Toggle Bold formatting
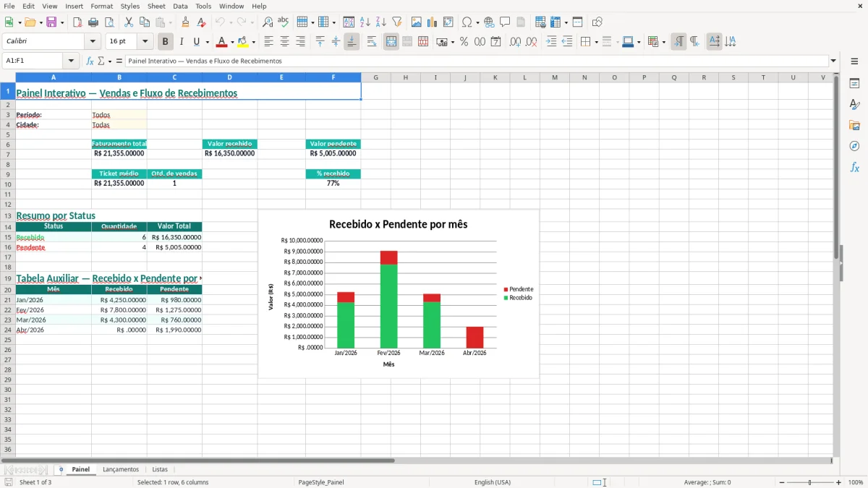Viewport: 868px width, 488px height. click(166, 42)
